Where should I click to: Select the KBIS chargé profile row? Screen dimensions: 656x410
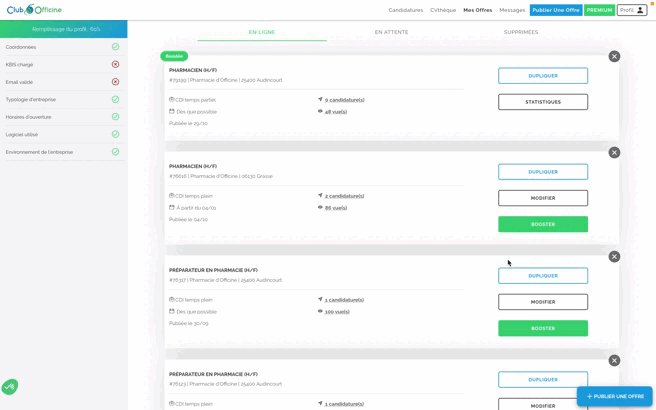63,64
